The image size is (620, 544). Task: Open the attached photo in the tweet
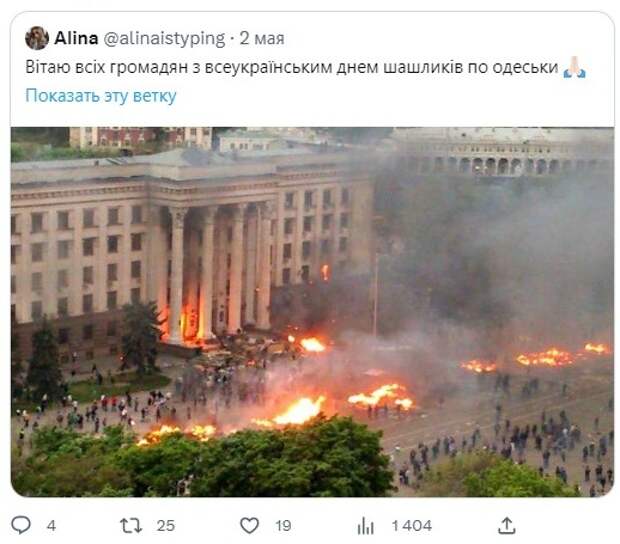[x=312, y=312]
